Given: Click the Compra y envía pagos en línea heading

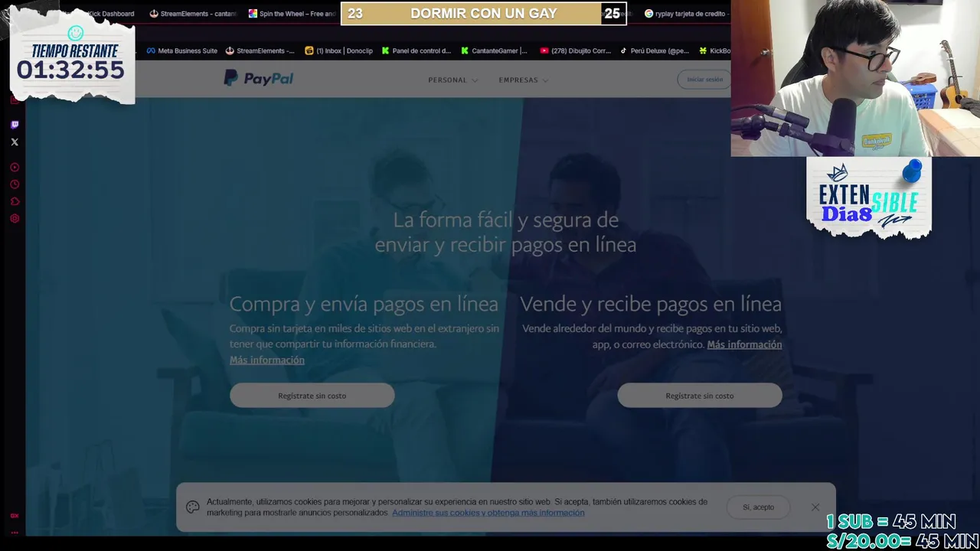Looking at the screenshot, I should (364, 304).
